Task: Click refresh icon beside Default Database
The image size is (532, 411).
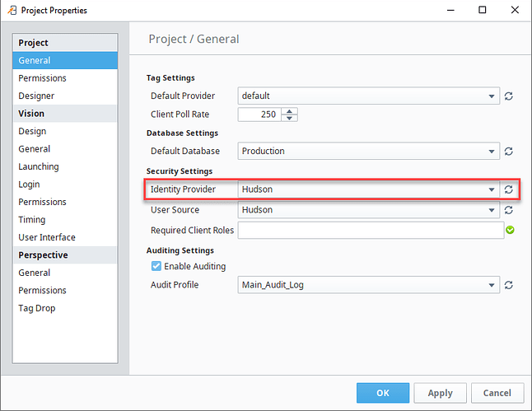Action: click(x=509, y=152)
